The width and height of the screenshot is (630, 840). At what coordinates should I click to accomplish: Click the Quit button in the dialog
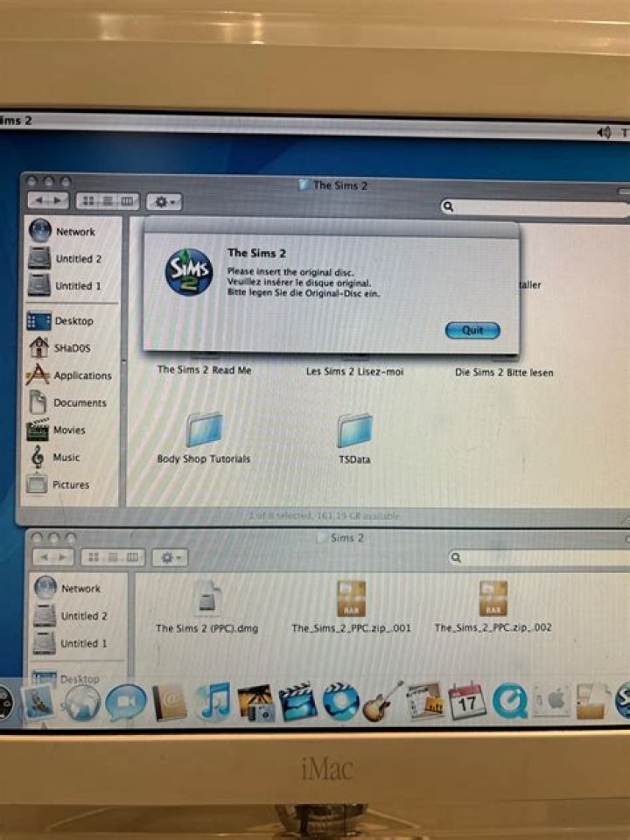(x=472, y=331)
